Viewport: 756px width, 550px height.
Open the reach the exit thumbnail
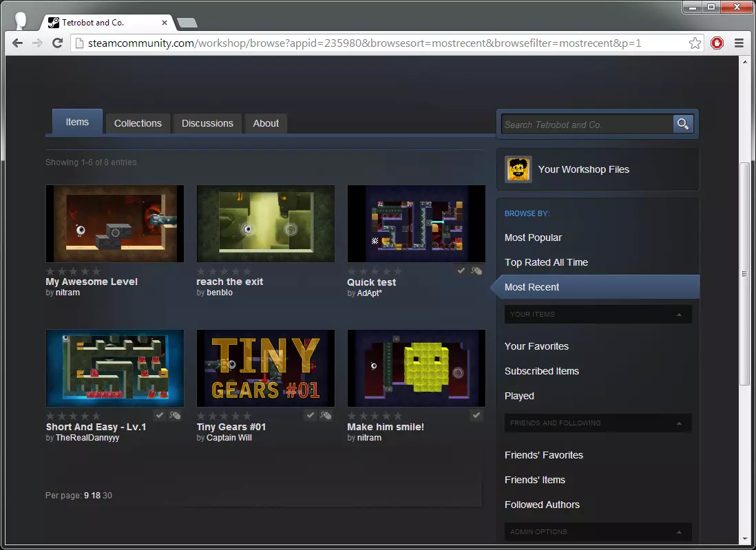[x=266, y=224]
